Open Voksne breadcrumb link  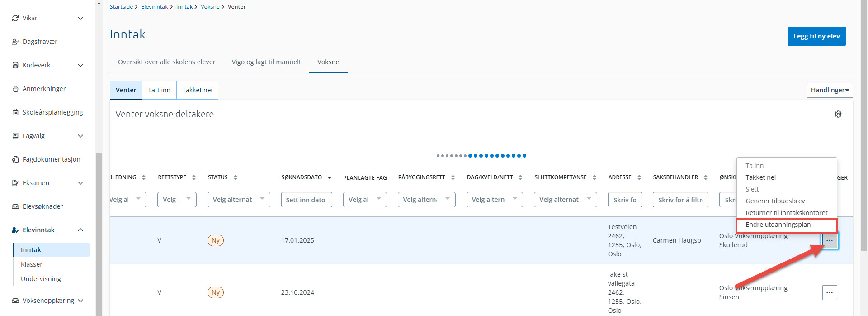point(210,7)
